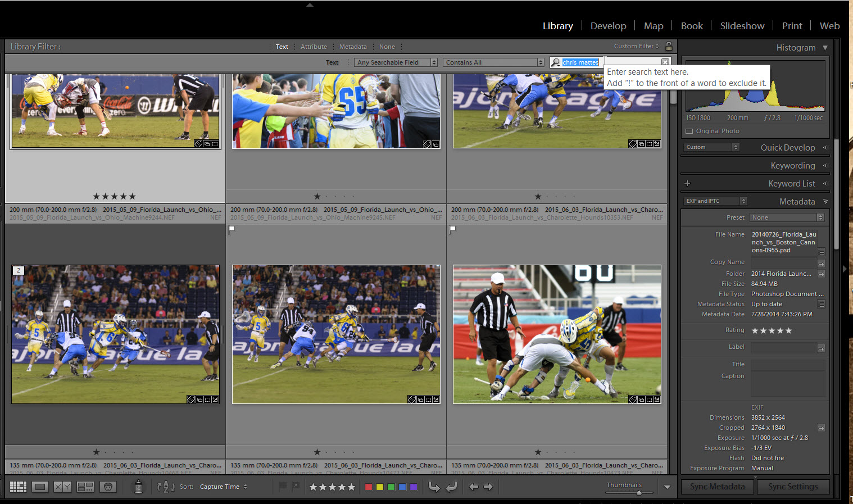Open Compare view (X|Y) icon

(62, 487)
